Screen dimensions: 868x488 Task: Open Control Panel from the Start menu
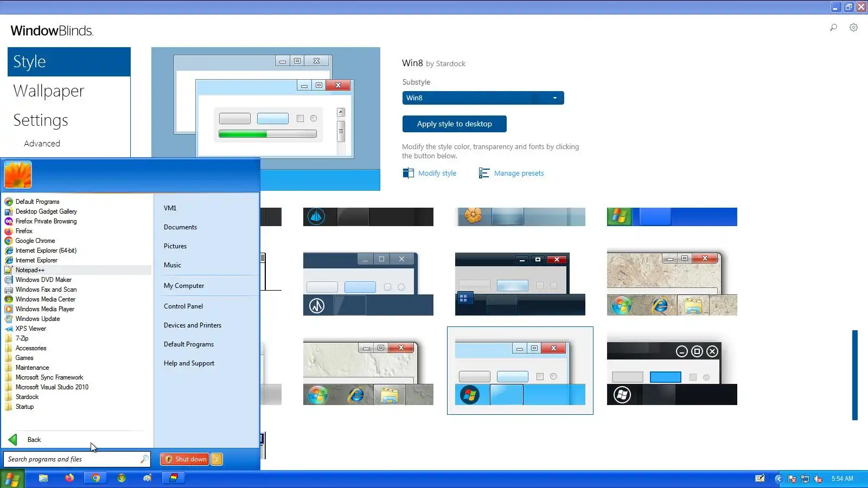coord(183,306)
